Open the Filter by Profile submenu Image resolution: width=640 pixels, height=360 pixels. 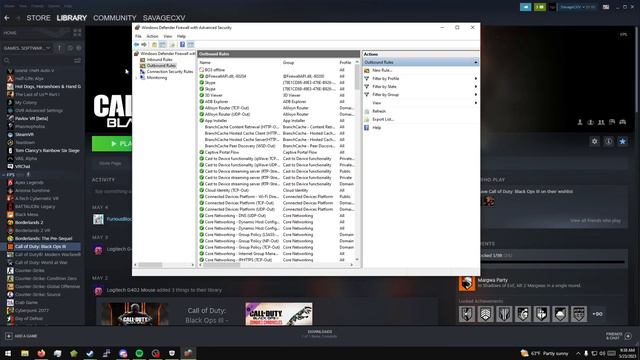tap(420, 78)
